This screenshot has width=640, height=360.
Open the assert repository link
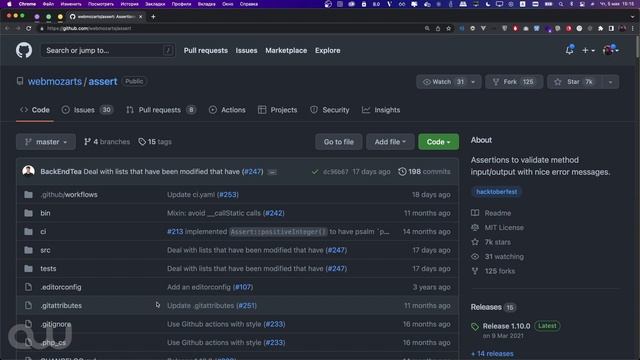[103, 82]
